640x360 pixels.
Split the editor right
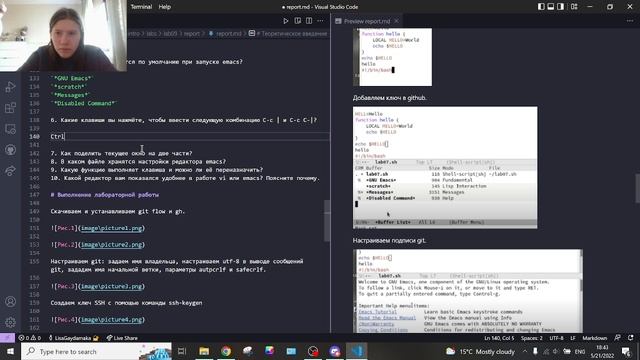(309, 21)
